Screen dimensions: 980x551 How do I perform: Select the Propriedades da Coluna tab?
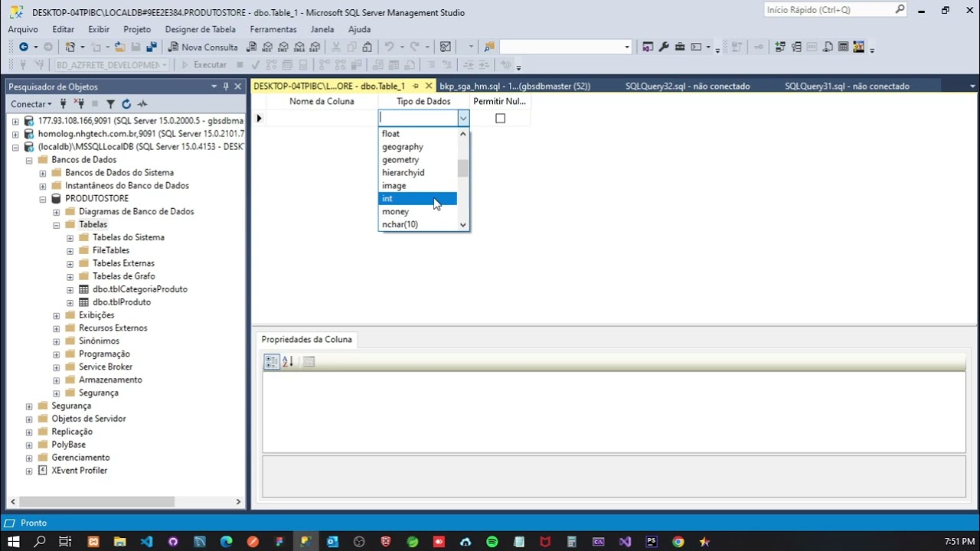pyautogui.click(x=307, y=340)
